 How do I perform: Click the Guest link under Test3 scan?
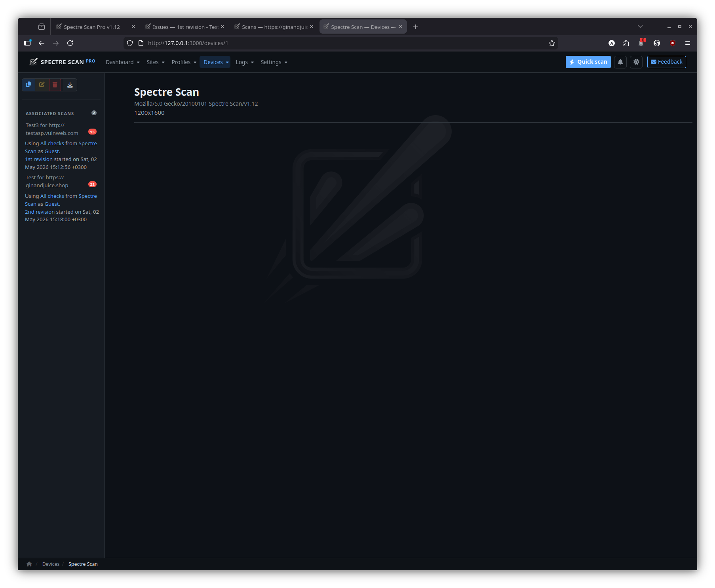[x=52, y=152]
